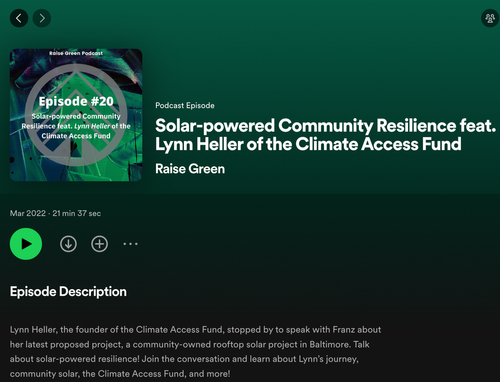
Task: Select the episode title text
Action: pos(326,135)
